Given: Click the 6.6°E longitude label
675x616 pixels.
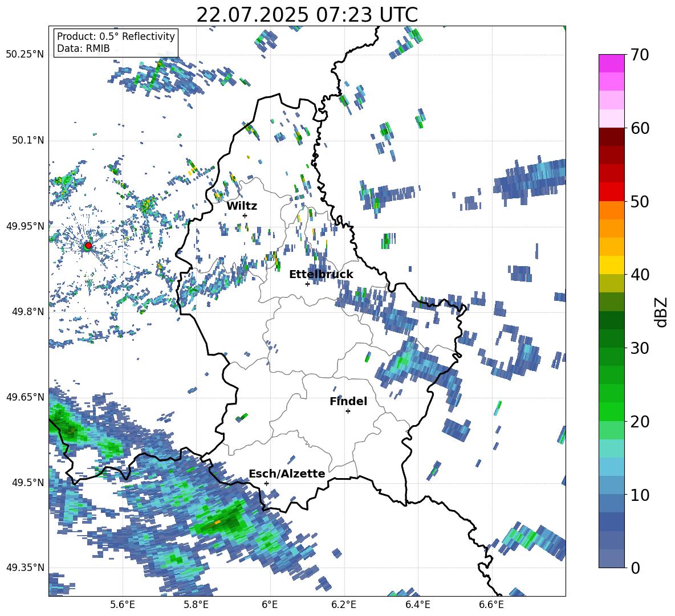Looking at the screenshot, I should click(491, 605).
